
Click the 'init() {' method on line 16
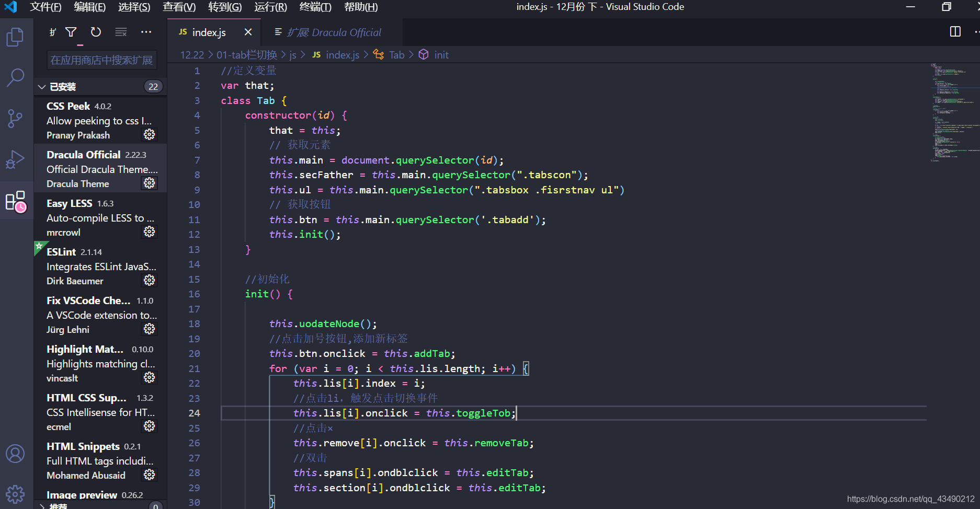269,294
